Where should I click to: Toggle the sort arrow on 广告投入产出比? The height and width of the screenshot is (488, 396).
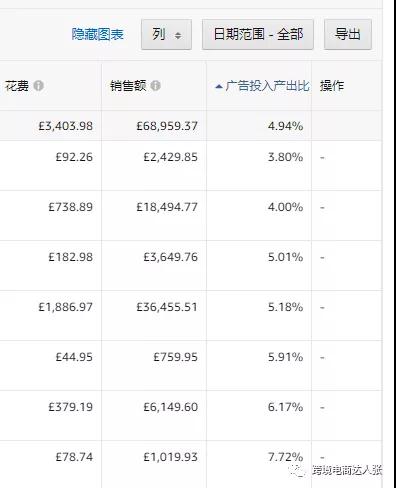(x=219, y=87)
